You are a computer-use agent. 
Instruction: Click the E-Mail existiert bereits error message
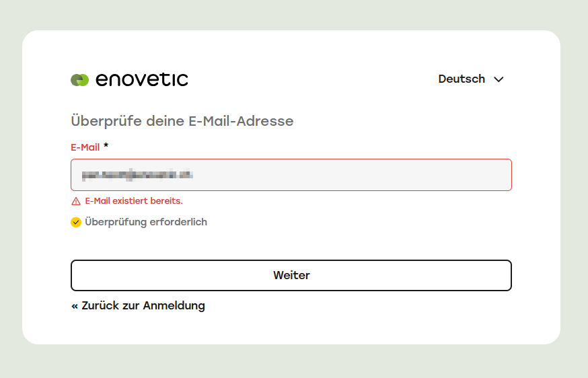tap(134, 201)
